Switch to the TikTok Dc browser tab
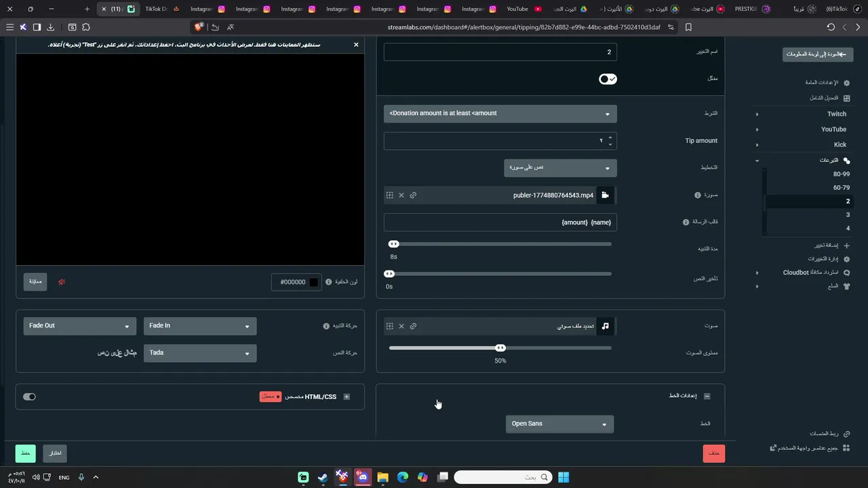868x488 pixels. [161, 9]
